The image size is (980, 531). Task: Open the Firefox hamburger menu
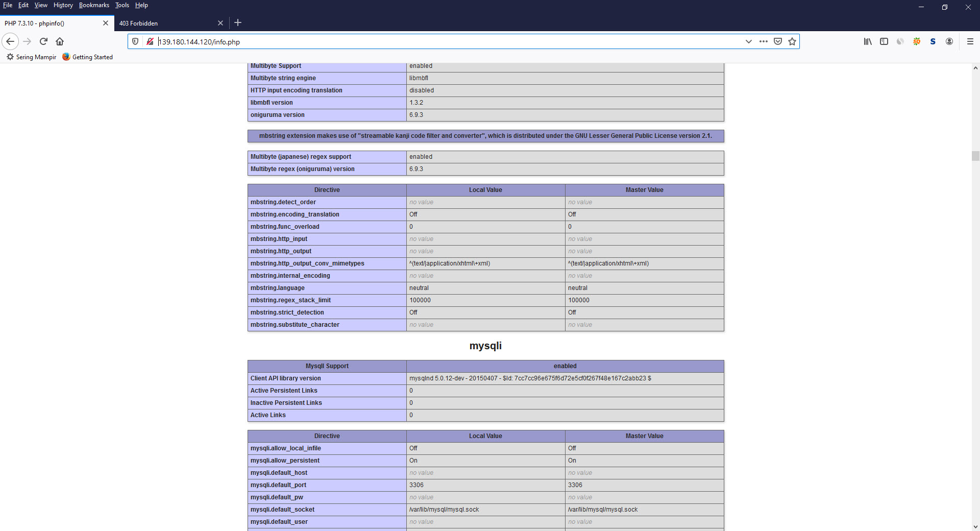(970, 41)
